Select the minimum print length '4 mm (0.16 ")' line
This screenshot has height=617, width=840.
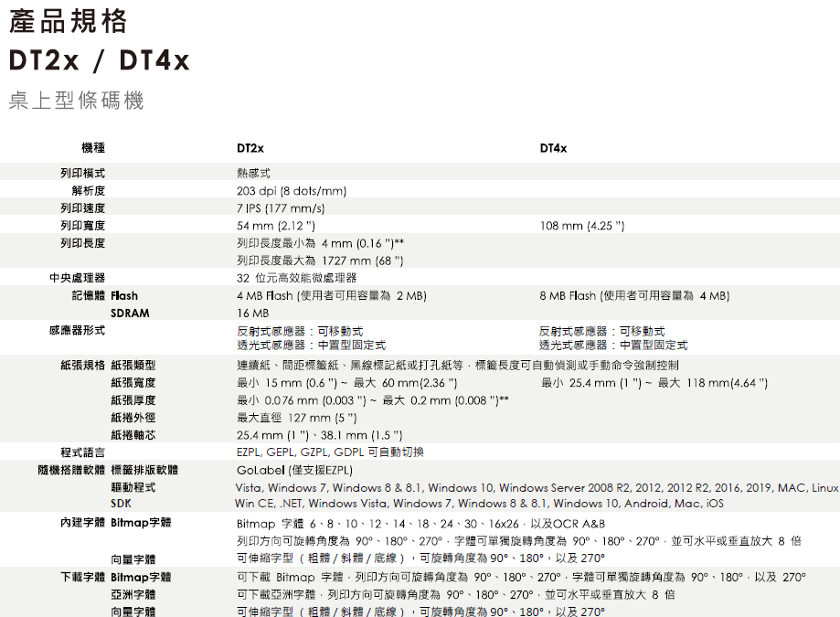tap(320, 243)
